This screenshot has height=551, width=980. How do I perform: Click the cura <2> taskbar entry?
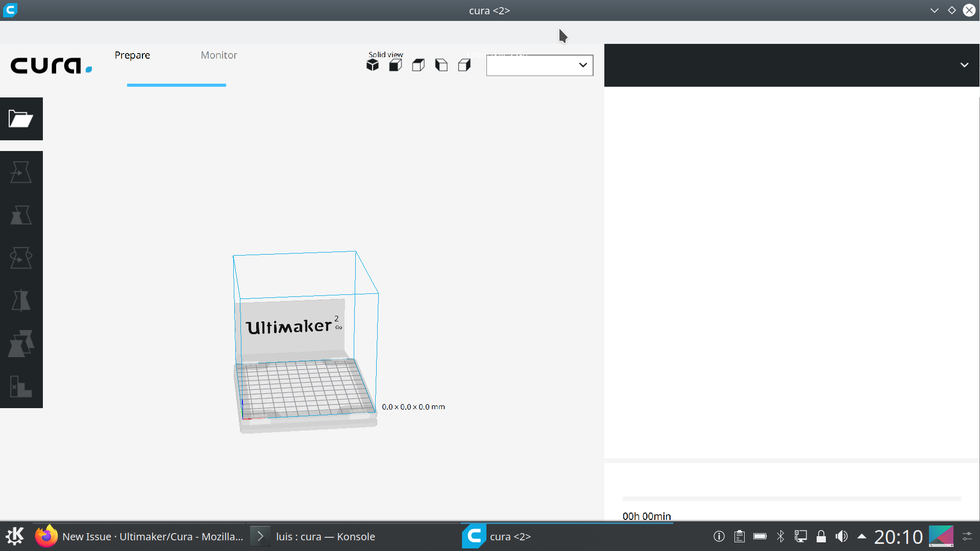[x=567, y=536]
